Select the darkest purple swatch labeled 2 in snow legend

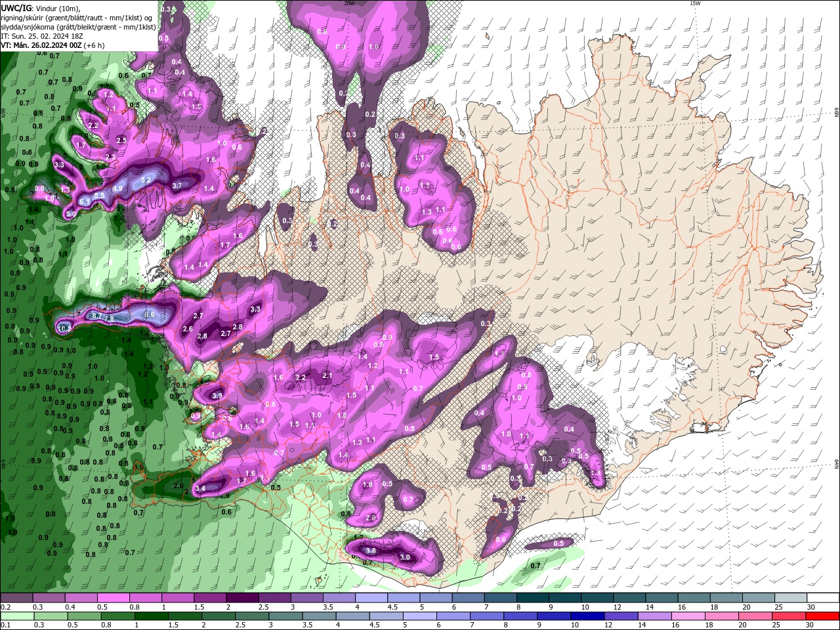(242, 598)
